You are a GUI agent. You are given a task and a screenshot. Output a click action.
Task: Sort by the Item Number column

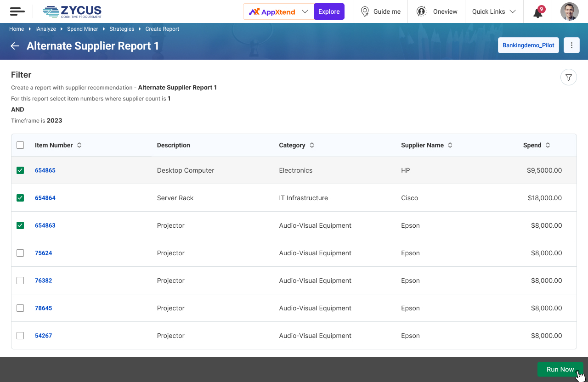point(79,145)
